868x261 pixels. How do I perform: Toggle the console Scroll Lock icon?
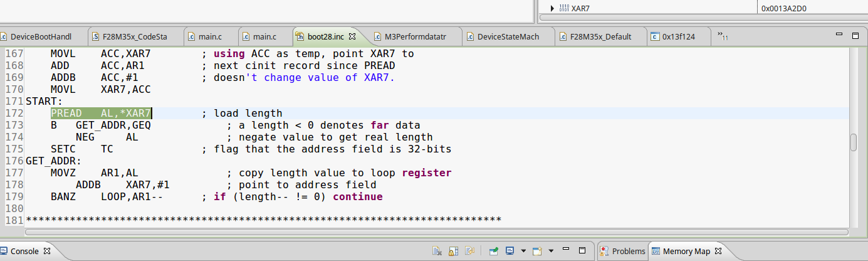[453, 251]
